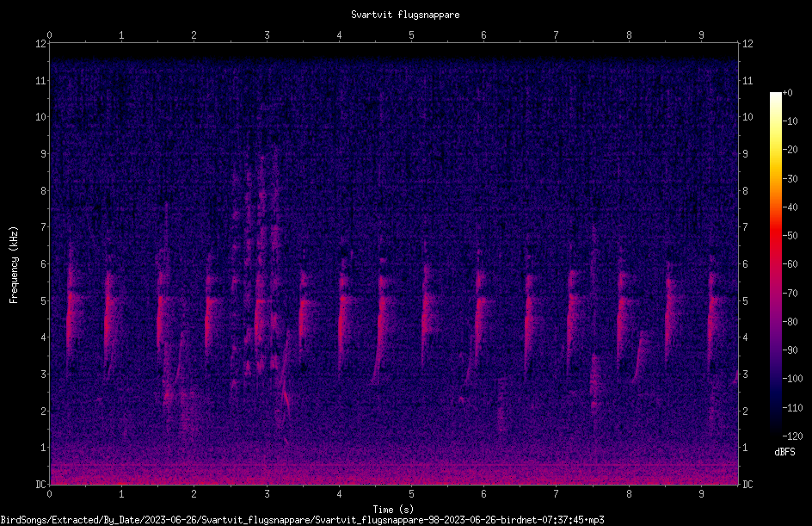This screenshot has height=526, width=812.
Task: Click "8" on the right frequency axis
Action: tap(745, 191)
